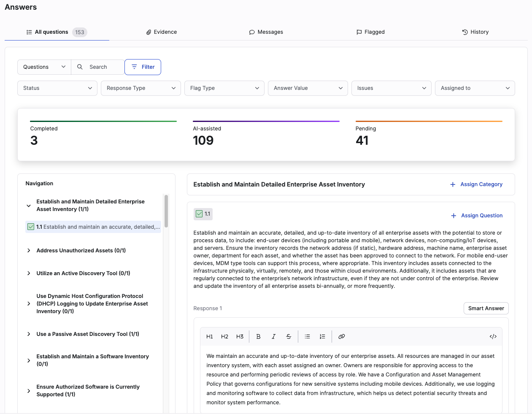This screenshot has width=532, height=414.
Task: Select question 1.1 in the navigation list
Action: click(94, 227)
